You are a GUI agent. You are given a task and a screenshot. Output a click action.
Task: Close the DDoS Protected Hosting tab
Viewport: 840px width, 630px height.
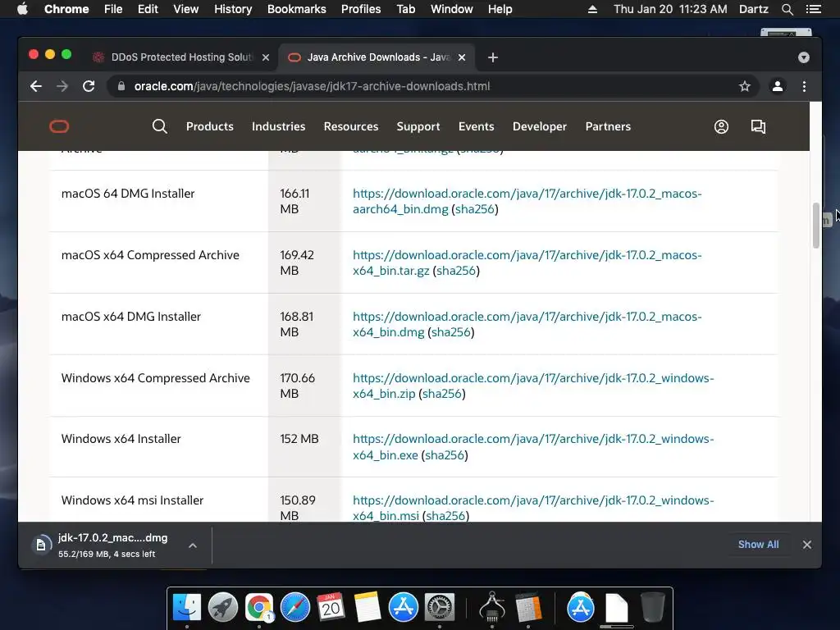point(266,57)
